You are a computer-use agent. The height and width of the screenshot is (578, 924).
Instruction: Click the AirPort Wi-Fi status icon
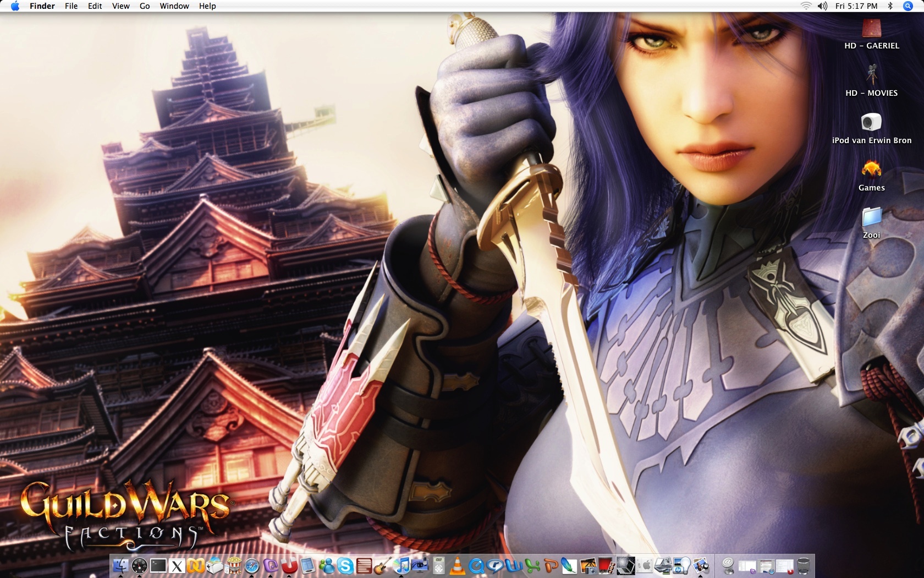coord(806,6)
